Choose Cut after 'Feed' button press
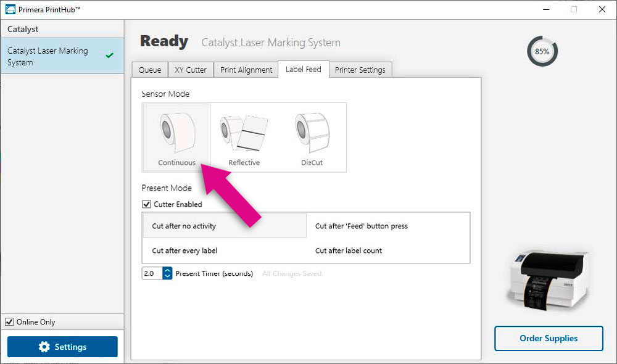The image size is (617, 364). tap(388, 225)
